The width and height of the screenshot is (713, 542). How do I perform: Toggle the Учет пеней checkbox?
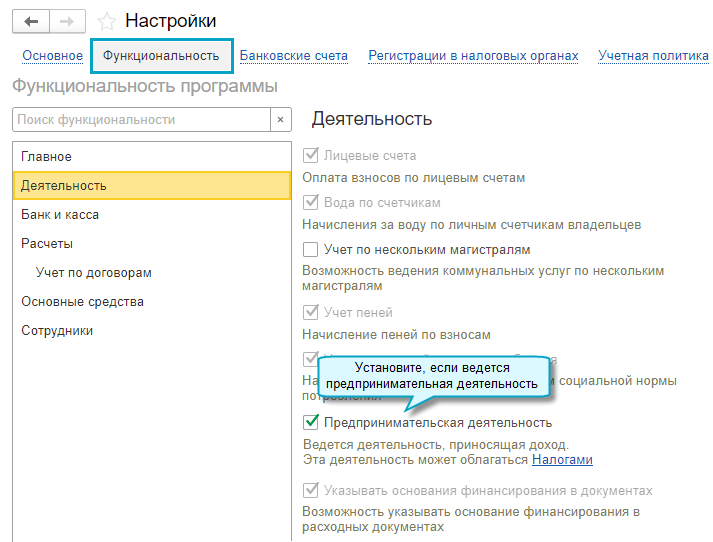point(311,313)
